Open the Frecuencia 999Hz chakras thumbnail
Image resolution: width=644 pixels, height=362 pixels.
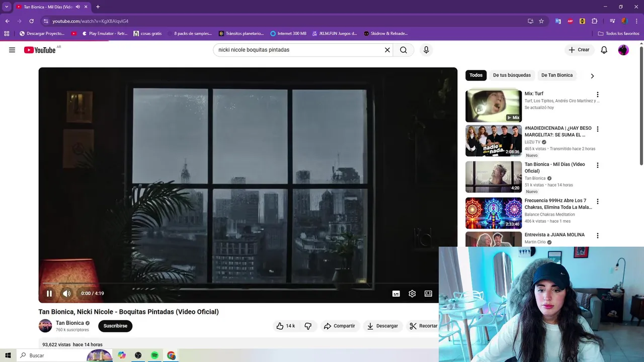coord(494,213)
